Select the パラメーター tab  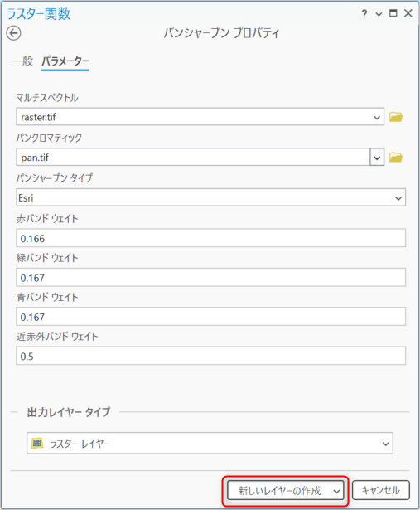tap(65, 61)
